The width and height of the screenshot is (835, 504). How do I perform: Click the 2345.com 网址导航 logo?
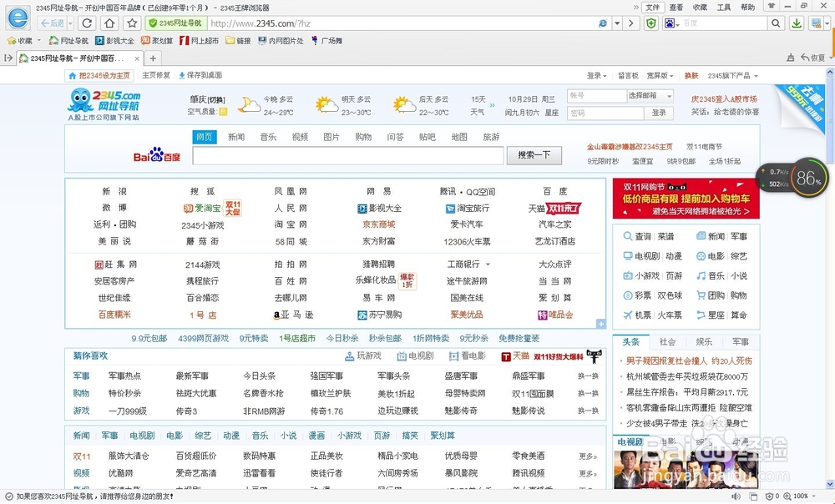104,104
